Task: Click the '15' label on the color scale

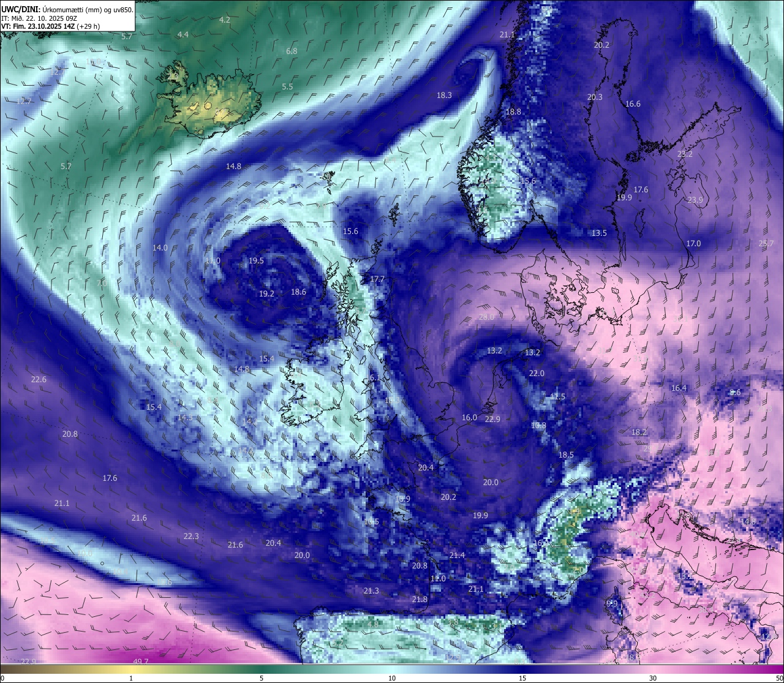Action: coord(522,678)
